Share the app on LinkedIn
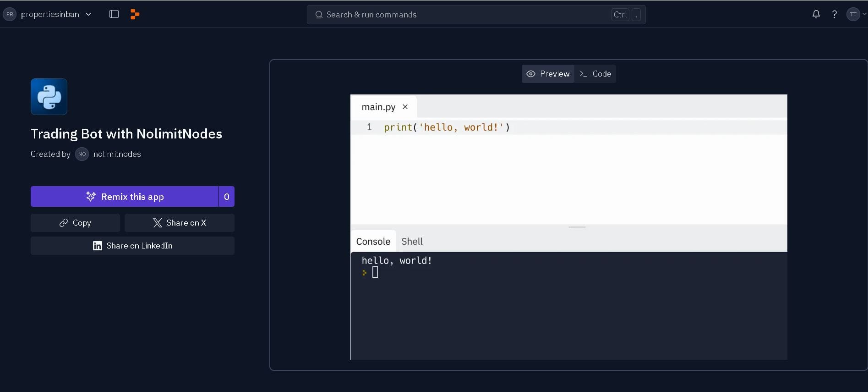868x392 pixels. (132, 246)
